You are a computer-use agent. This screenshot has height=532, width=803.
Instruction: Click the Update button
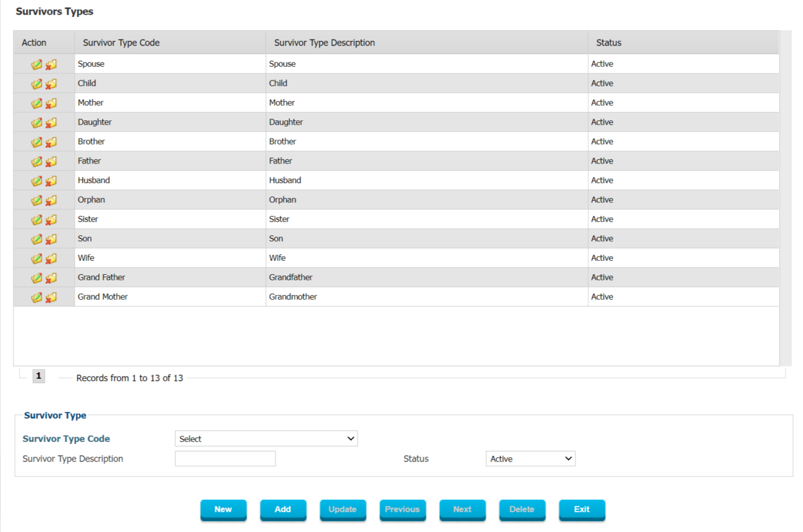click(342, 510)
